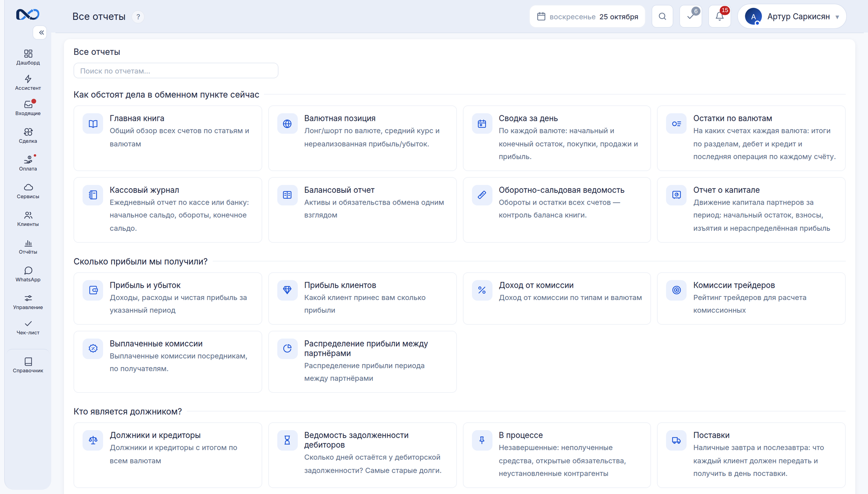Image resolution: width=868 pixels, height=494 pixels.
Task: Open the Валютная позиция report
Action: [362, 138]
